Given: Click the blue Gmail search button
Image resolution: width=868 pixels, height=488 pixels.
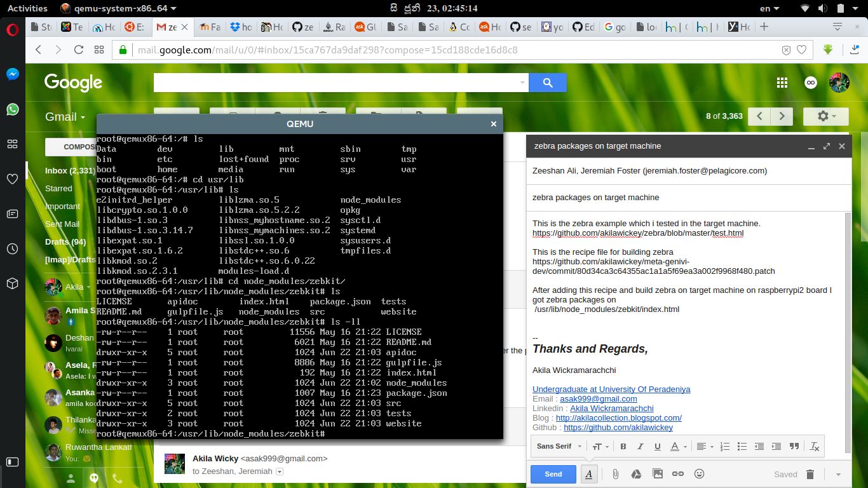Looking at the screenshot, I should point(548,83).
